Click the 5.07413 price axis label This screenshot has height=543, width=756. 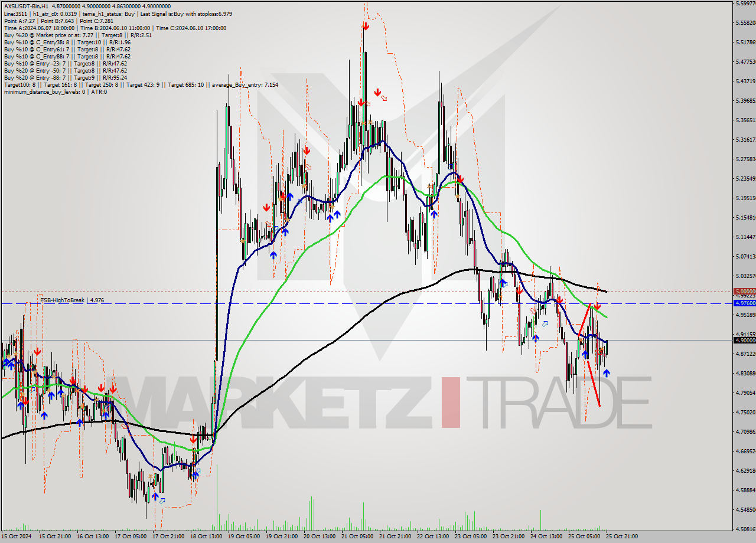[745, 256]
